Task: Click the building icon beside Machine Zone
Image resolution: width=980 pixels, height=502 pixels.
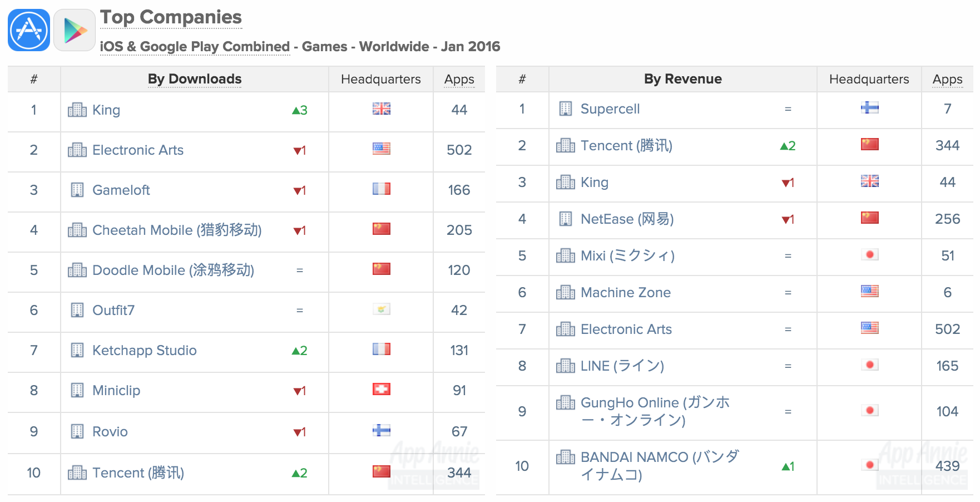Action: click(566, 292)
